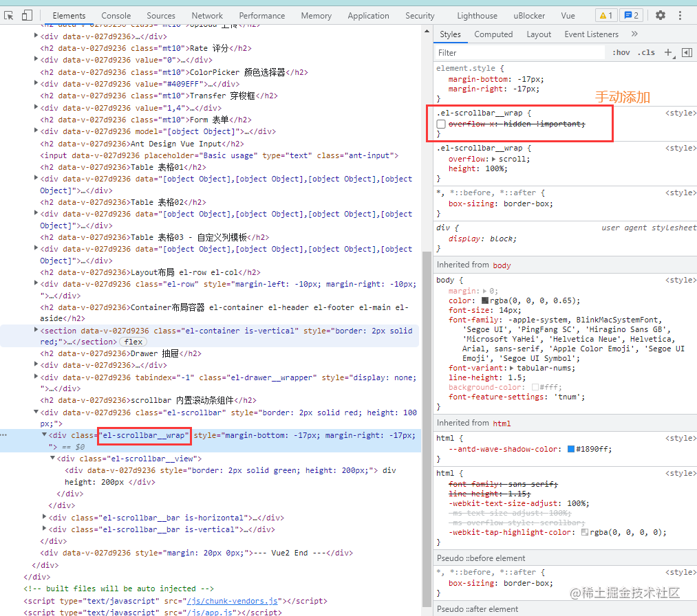The image size is (697, 616).
Task: Click the .cls classes toggle
Action: coord(646,52)
